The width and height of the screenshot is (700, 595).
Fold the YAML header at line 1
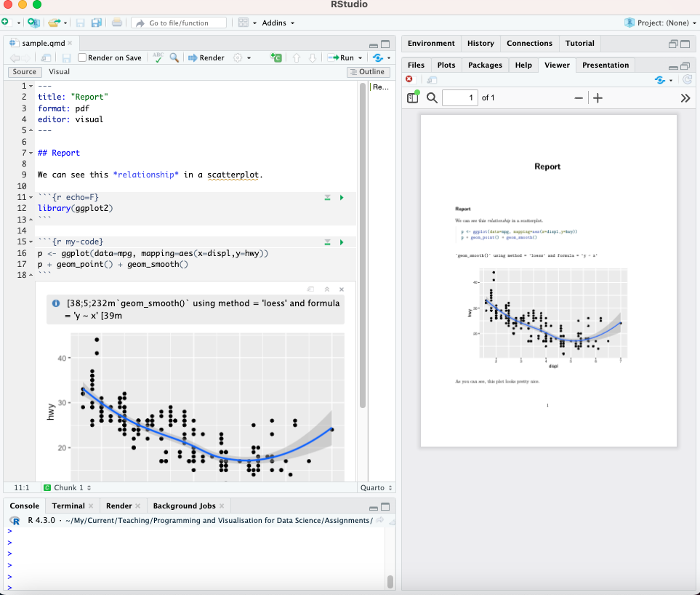point(31,86)
